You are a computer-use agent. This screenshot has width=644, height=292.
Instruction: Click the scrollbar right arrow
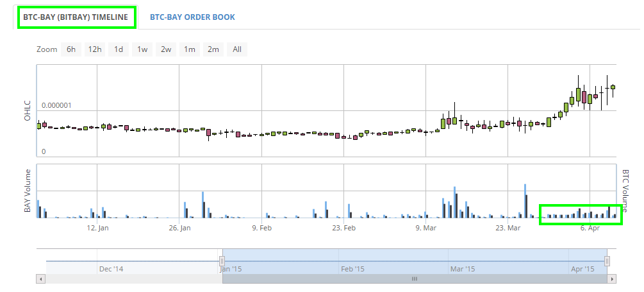612,279
